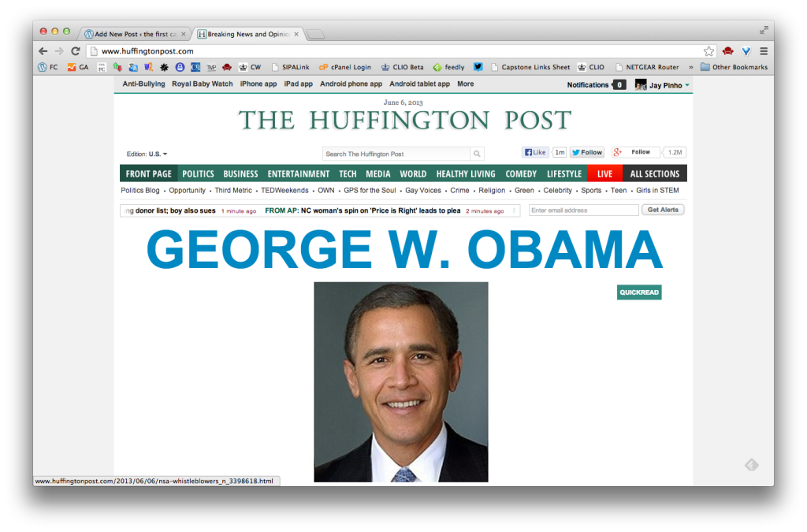Open the TMP bookmark icon
The height and width of the screenshot is (532, 807).
coord(211,67)
